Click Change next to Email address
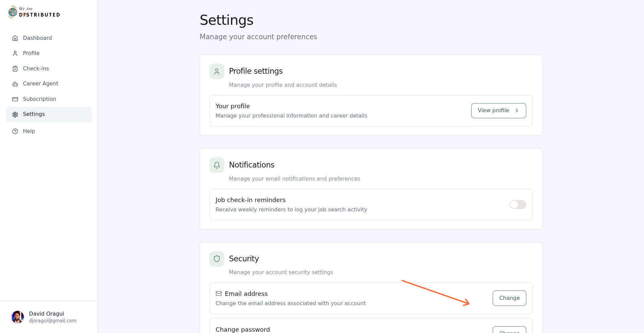Image resolution: width=644 pixels, height=333 pixels. (x=509, y=298)
